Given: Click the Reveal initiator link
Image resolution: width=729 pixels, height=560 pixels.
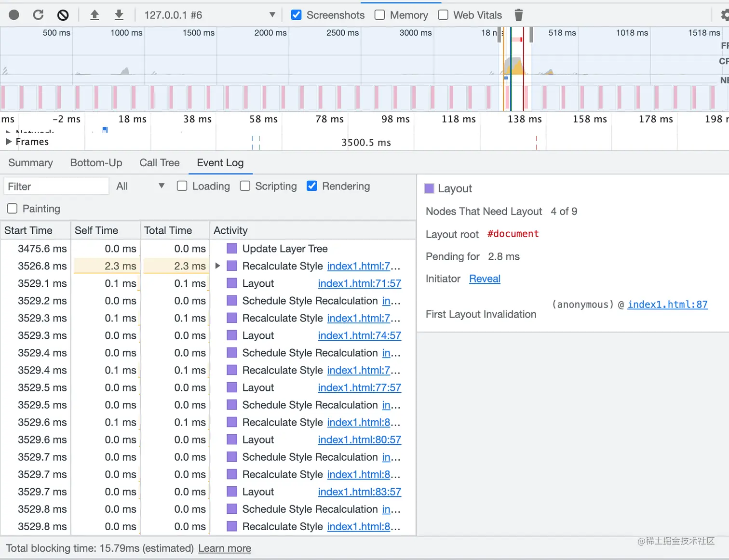Looking at the screenshot, I should pos(485,279).
